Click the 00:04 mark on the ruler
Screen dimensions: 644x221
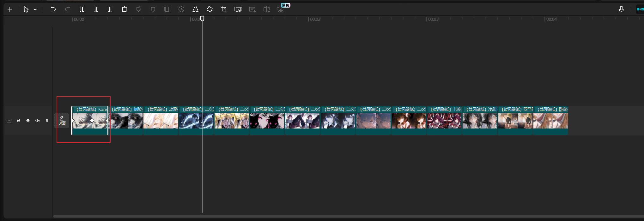(x=551, y=19)
